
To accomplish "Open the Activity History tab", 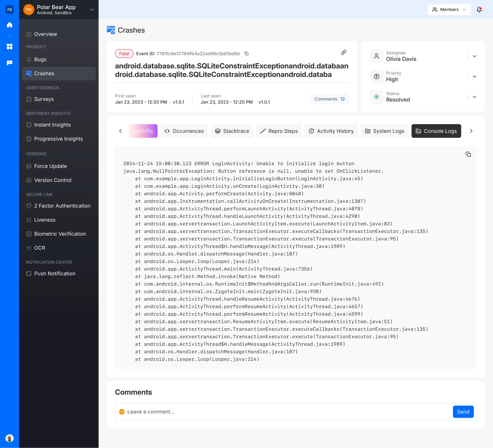I will click(x=331, y=131).
